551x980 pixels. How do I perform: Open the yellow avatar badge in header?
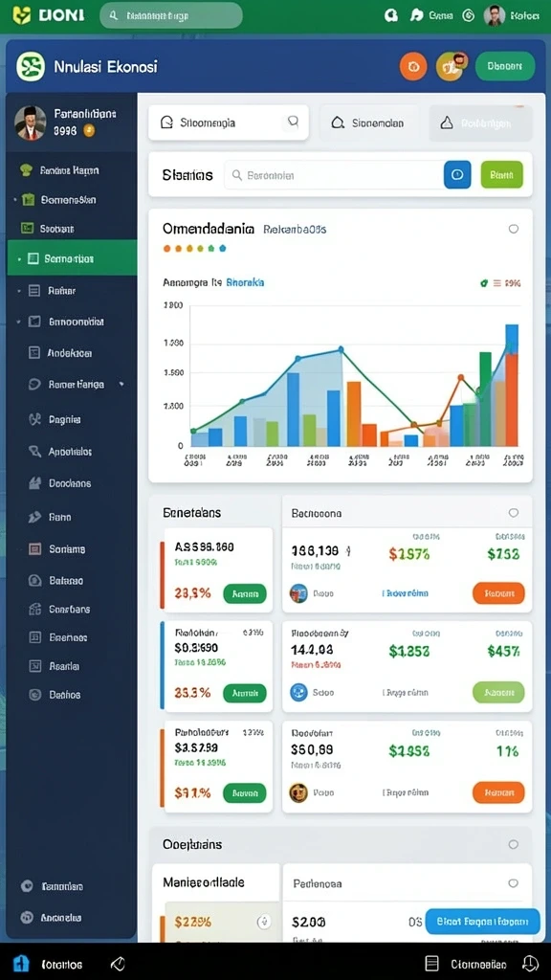click(x=452, y=66)
